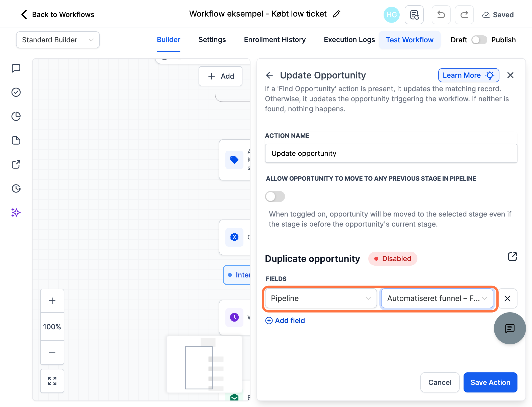
Task: Remove the Pipeline field row
Action: click(x=507, y=298)
